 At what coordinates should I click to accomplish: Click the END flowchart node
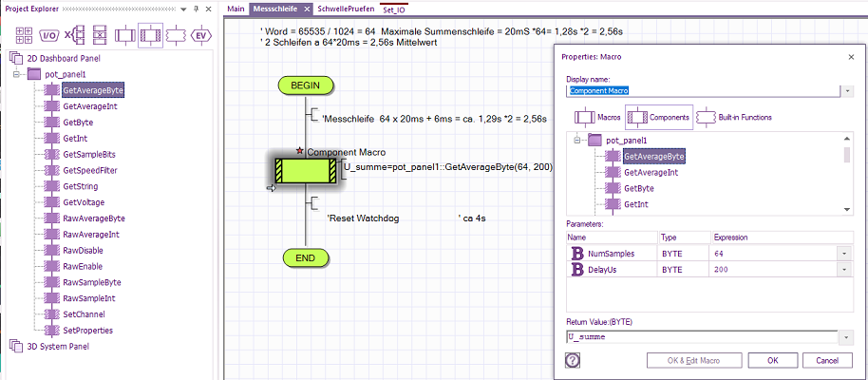(x=305, y=257)
